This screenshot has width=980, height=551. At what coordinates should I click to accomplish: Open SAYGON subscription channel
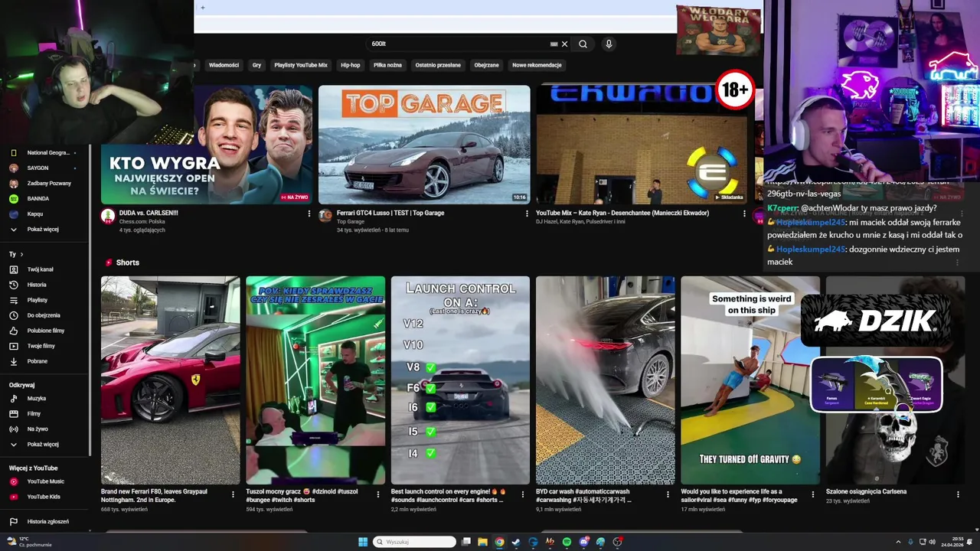pyautogui.click(x=38, y=168)
